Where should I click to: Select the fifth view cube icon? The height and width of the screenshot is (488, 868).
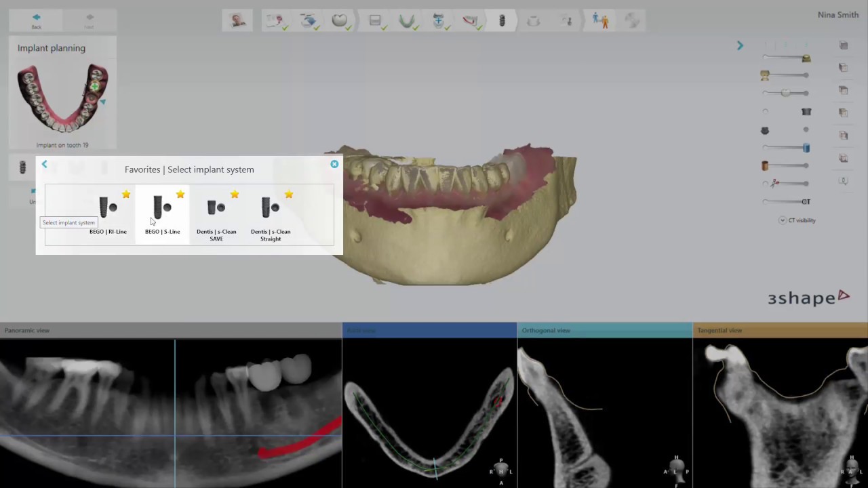pos(844,136)
